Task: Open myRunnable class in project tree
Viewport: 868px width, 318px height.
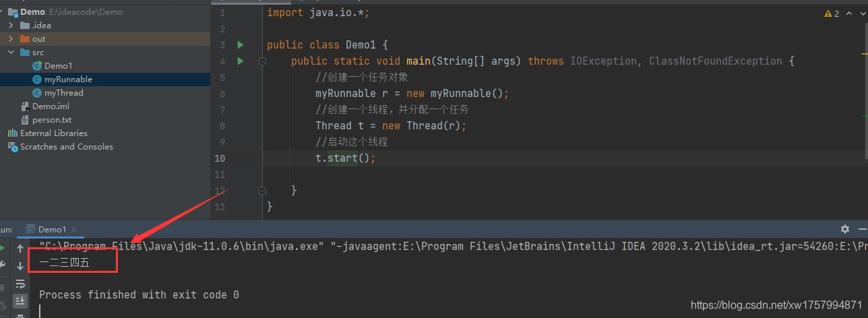Action: [68, 79]
